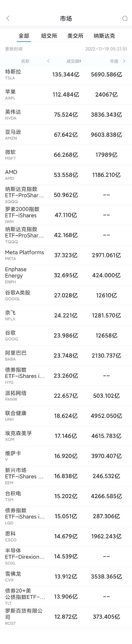This screenshot has width=132, height=644.
Task: Open the 罗斯百货有限公司 ROST row
Action: [66, 617]
